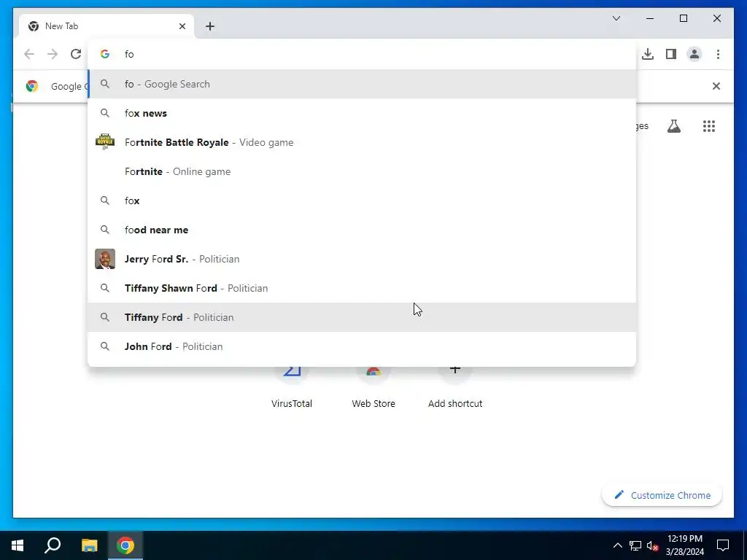Open Chrome three-dot menu
This screenshot has width=747, height=560.
tap(718, 54)
